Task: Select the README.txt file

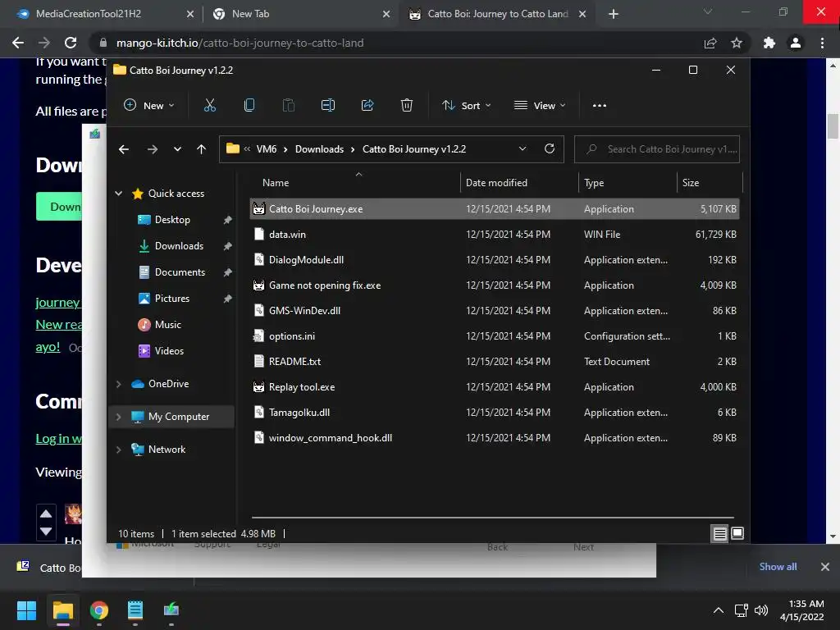Action: point(495,362)
